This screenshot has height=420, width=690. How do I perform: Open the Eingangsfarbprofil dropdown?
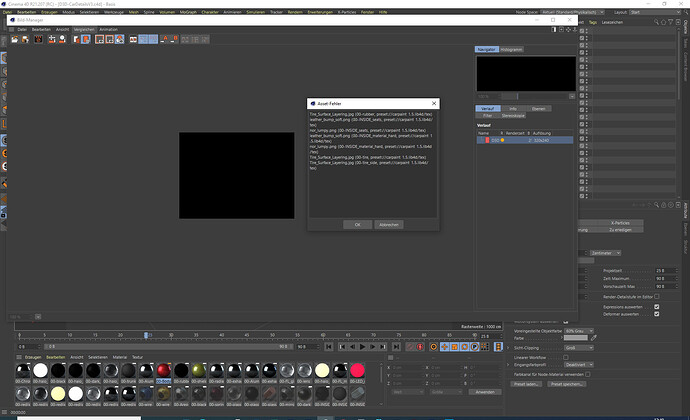tap(579, 365)
